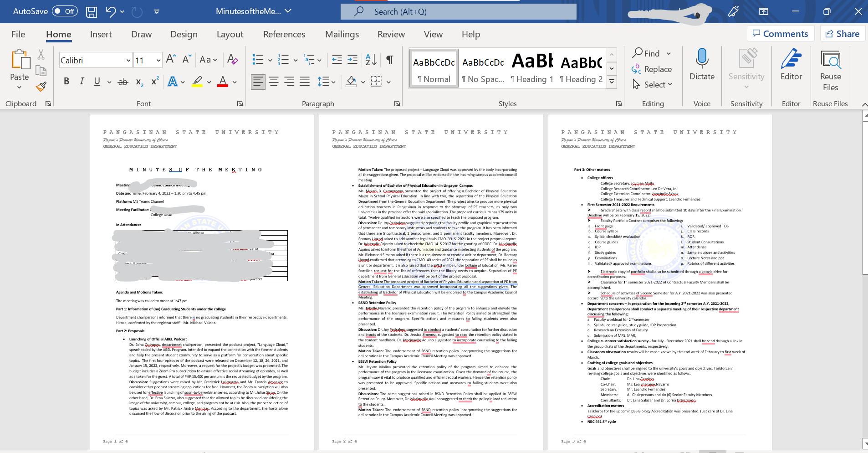Click the Format Painter icon
The height and width of the screenshot is (453, 868).
[x=41, y=86]
